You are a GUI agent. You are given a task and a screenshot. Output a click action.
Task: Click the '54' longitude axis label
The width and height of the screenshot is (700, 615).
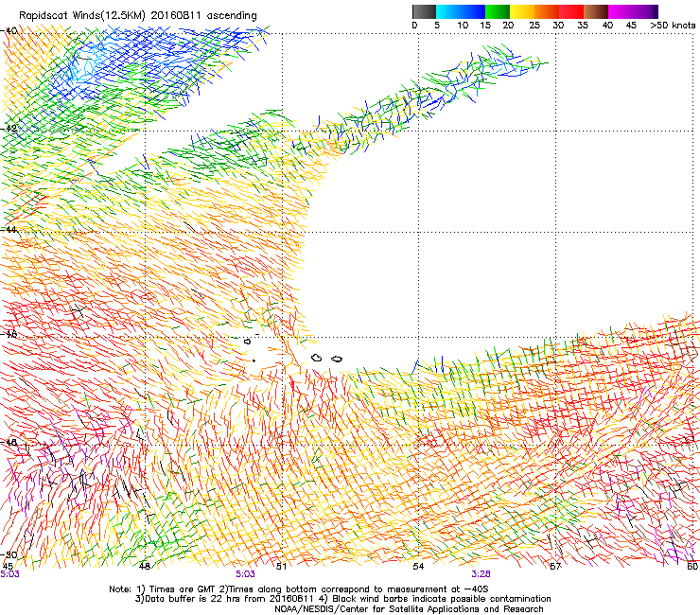coord(418,567)
